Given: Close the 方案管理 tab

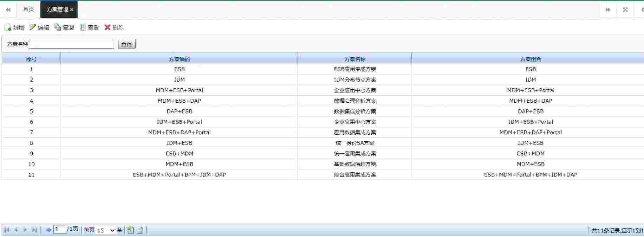Looking at the screenshot, I should point(72,10).
